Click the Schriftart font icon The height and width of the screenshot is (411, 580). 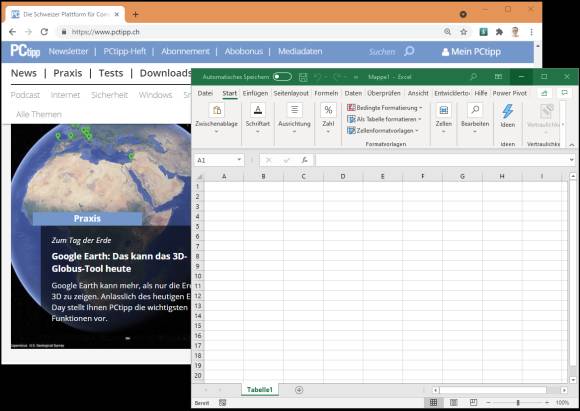[x=258, y=110]
